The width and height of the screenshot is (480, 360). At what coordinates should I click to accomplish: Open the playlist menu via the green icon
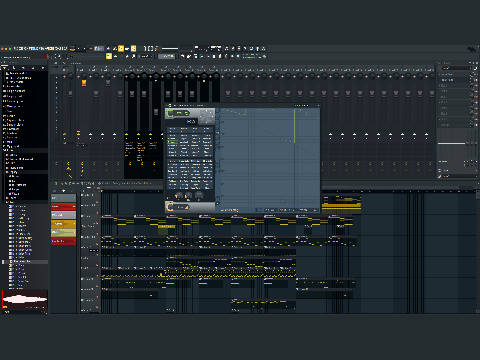56,183
